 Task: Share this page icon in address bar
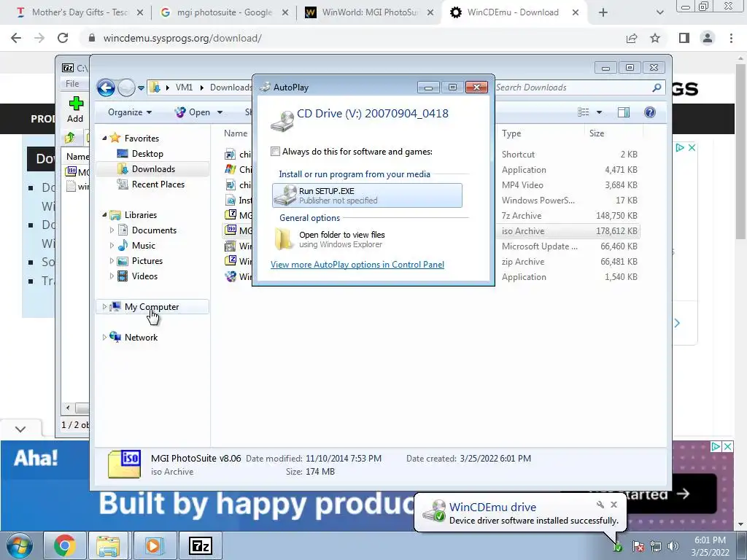coord(632,38)
